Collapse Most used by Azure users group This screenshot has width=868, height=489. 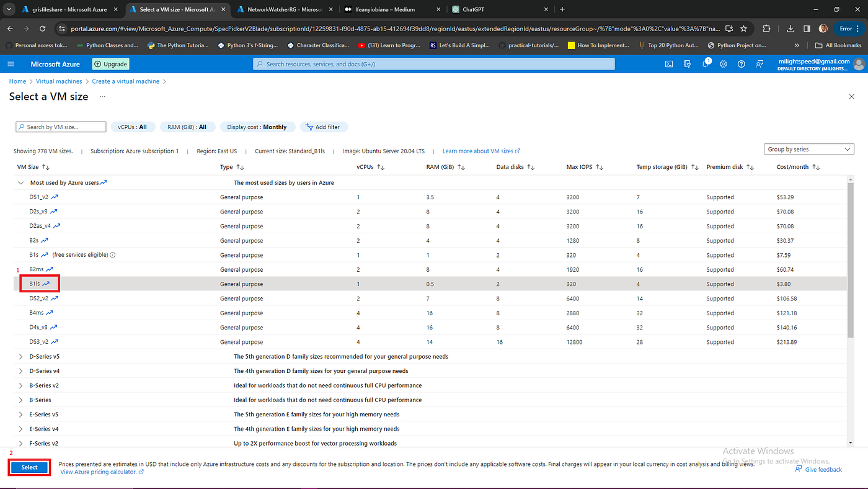tap(21, 182)
